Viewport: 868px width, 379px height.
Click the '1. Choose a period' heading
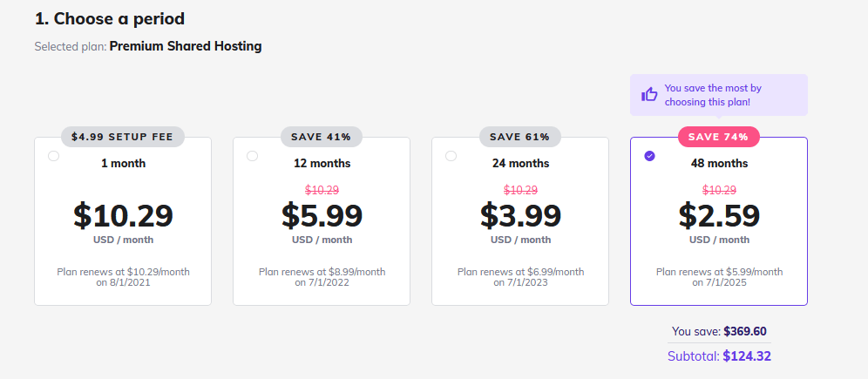pyautogui.click(x=110, y=19)
